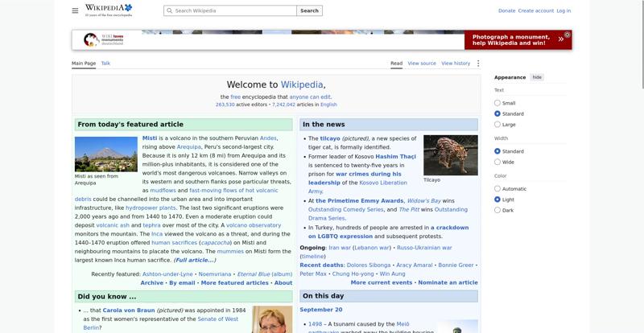The image size is (644, 333).
Task: Open the Carola von Braun portrait thumbnail
Action: pyautogui.click(x=272, y=319)
